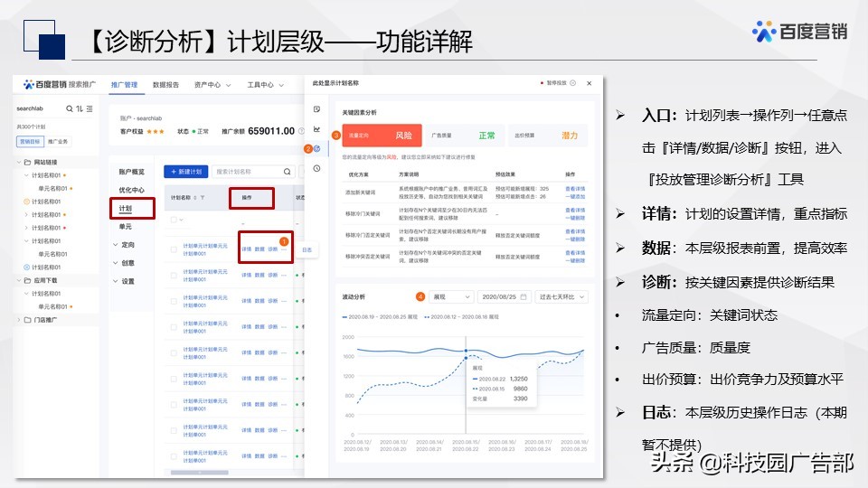This screenshot has height=488, width=868.
Task: Select the 广告质量 正常 card
Action: (x=464, y=136)
